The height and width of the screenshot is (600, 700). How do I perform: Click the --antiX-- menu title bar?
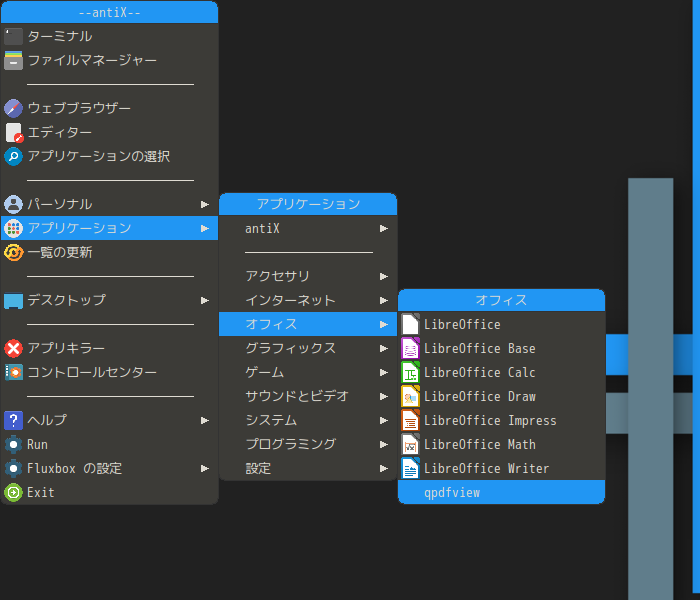coord(109,12)
